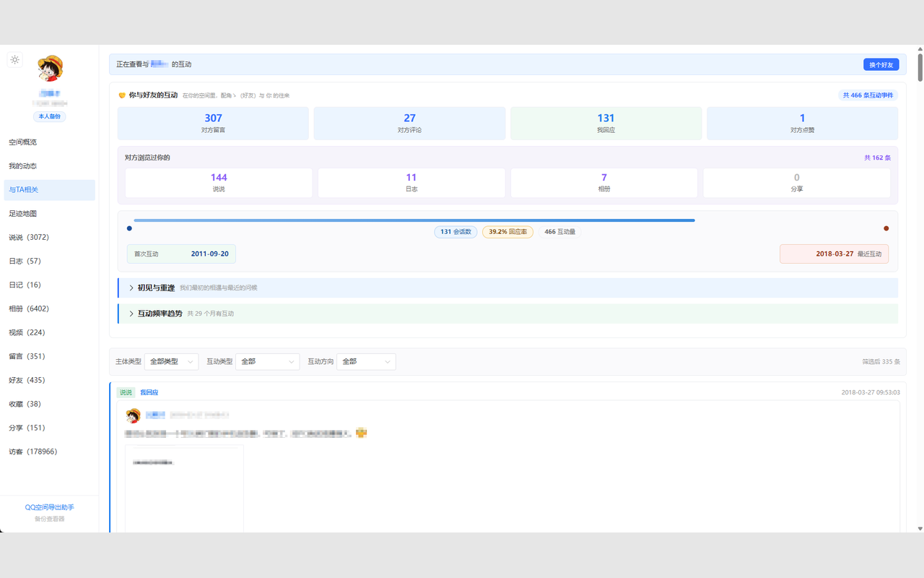Viewport: 924px width, 578px height.
Task: Open 分享 (151) in the sidebar
Action: pyautogui.click(x=49, y=428)
